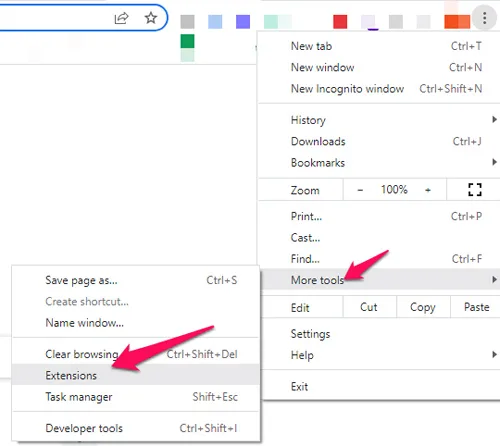The height and width of the screenshot is (446, 500).
Task: Select Name window... in submenu
Action: click(x=136, y=323)
